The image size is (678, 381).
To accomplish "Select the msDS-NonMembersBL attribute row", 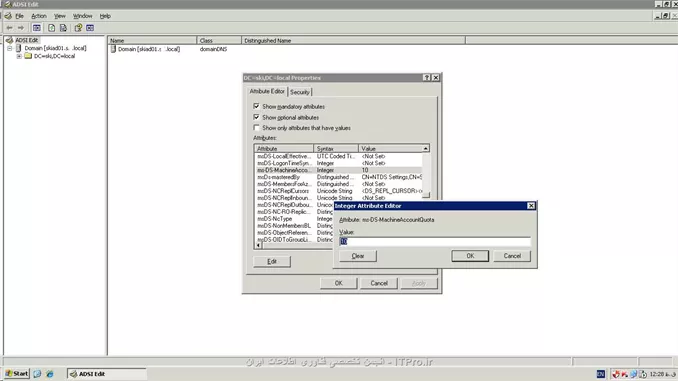I will (x=294, y=226).
